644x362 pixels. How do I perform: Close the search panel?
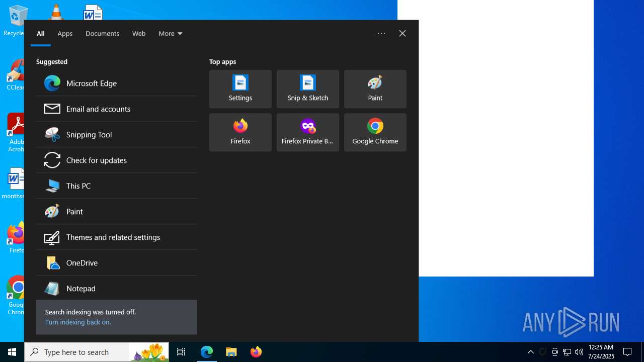(403, 34)
